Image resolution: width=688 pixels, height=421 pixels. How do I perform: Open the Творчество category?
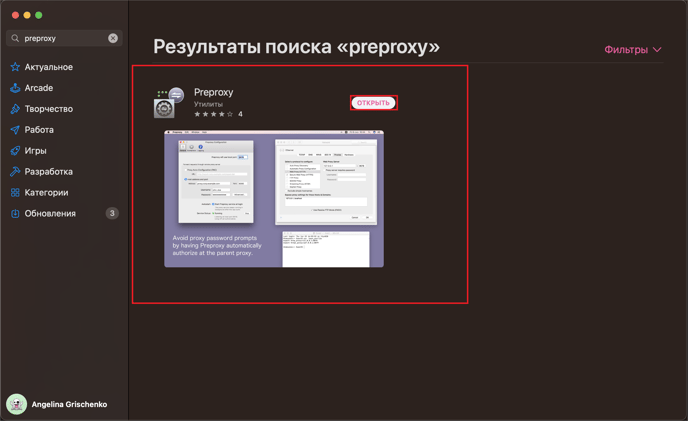pyautogui.click(x=49, y=109)
